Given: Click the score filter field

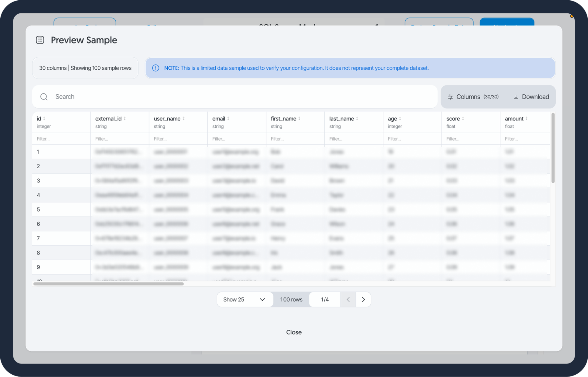Looking at the screenshot, I should coord(471,139).
